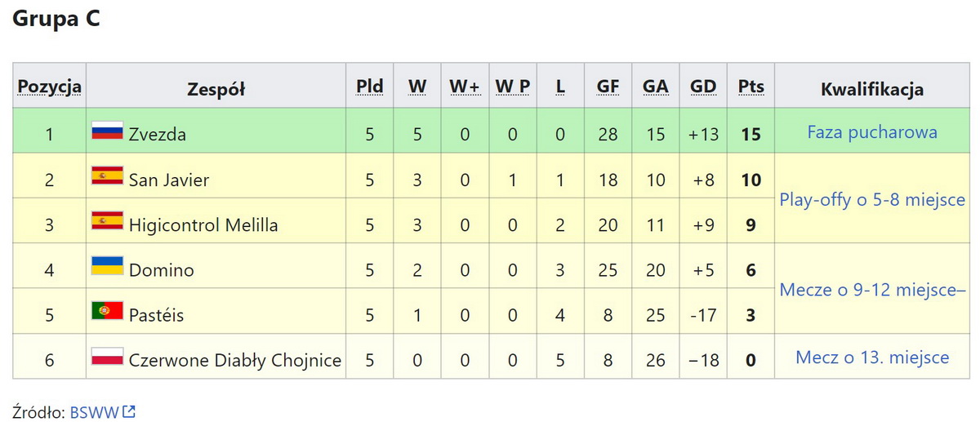Click the Spanish flag beside San Javier

click(107, 175)
